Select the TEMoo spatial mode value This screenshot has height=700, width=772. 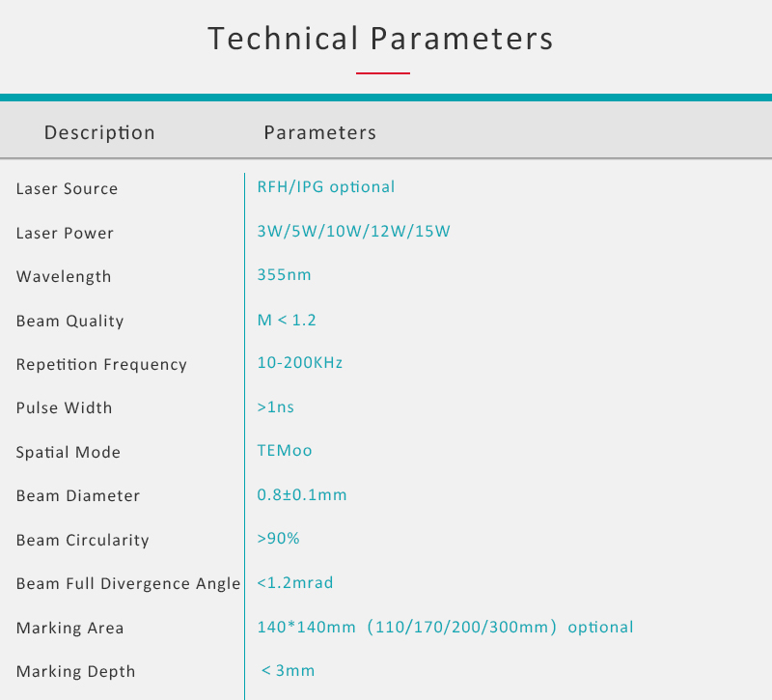click(x=285, y=450)
